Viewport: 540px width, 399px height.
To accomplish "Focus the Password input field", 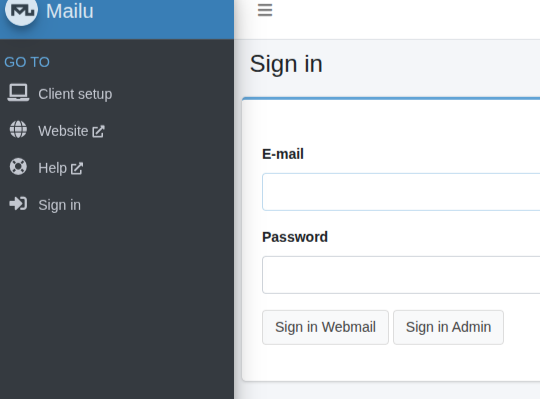I will [401, 275].
